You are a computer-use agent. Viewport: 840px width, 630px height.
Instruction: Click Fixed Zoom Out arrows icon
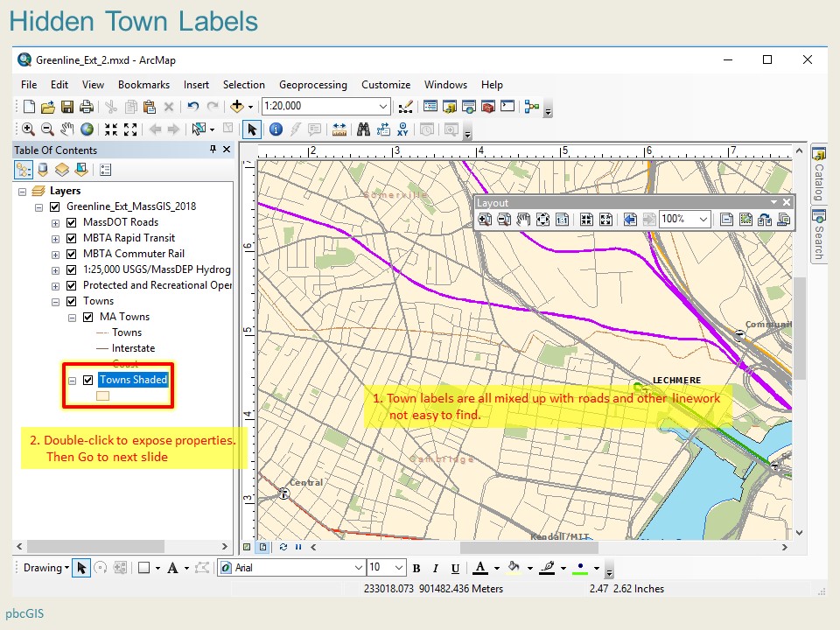point(130,129)
